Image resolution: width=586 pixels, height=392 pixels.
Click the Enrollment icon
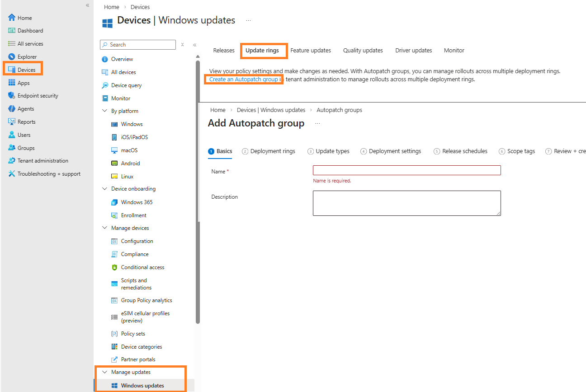coord(114,215)
